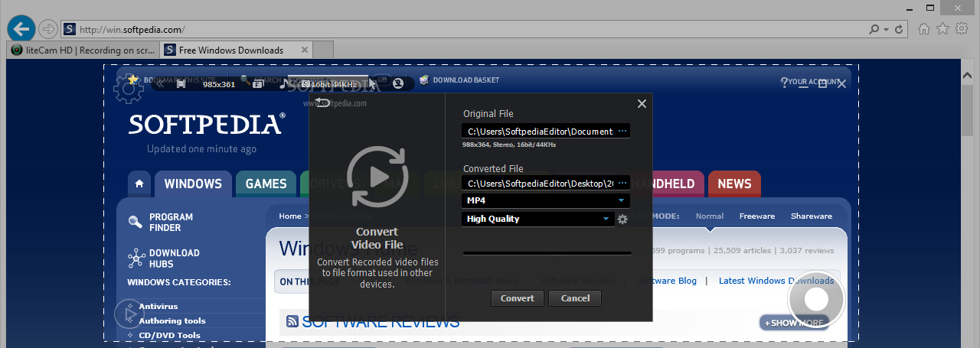The width and height of the screenshot is (980, 348).
Task: Open the Antivirus category link
Action: click(158, 307)
